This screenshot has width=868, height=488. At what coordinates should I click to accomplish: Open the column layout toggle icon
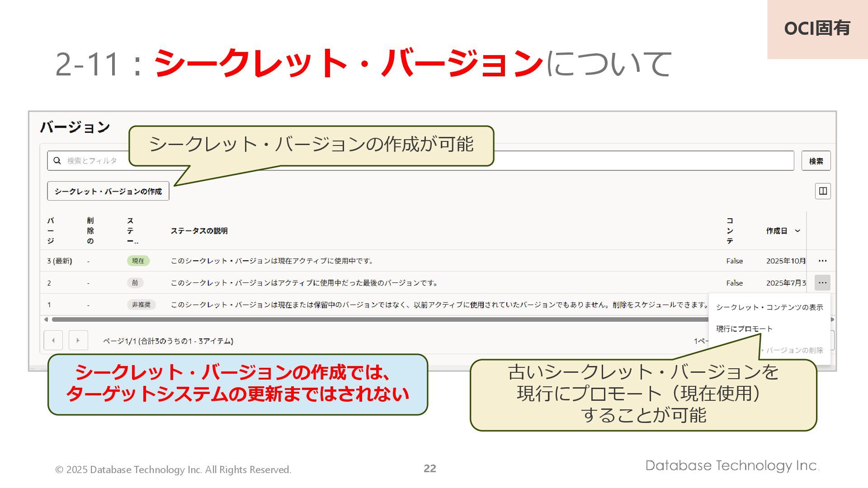point(823,191)
